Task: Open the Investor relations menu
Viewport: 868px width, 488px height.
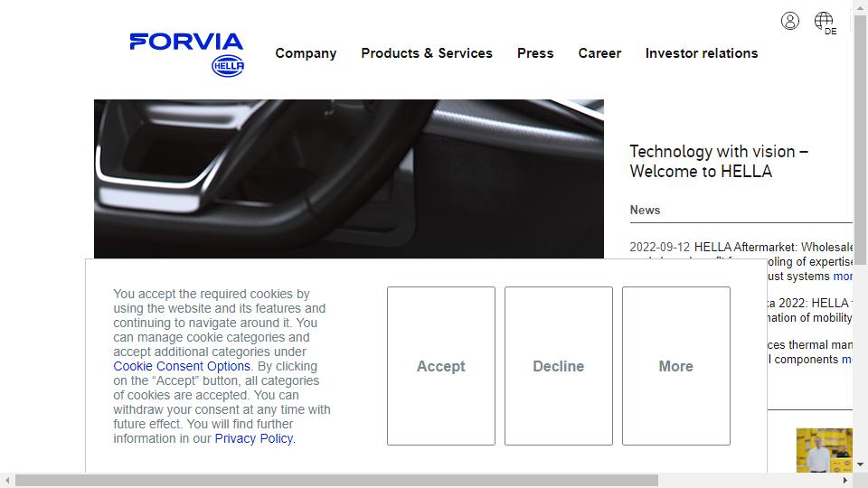Action: point(702,53)
